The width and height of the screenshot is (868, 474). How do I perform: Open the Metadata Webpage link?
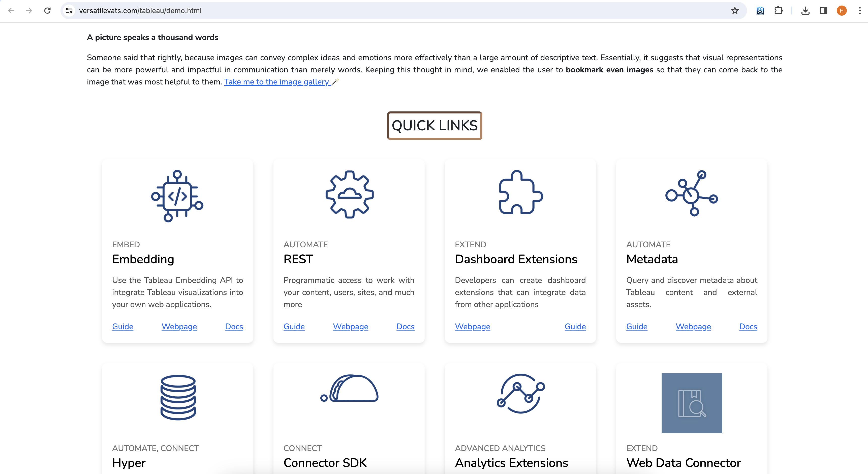pos(693,326)
